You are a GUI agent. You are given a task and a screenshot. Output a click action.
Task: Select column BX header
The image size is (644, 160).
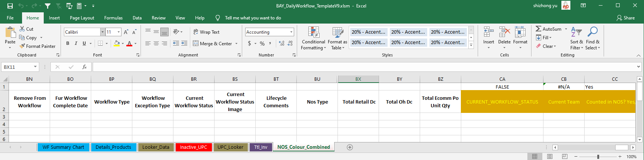coord(358,79)
